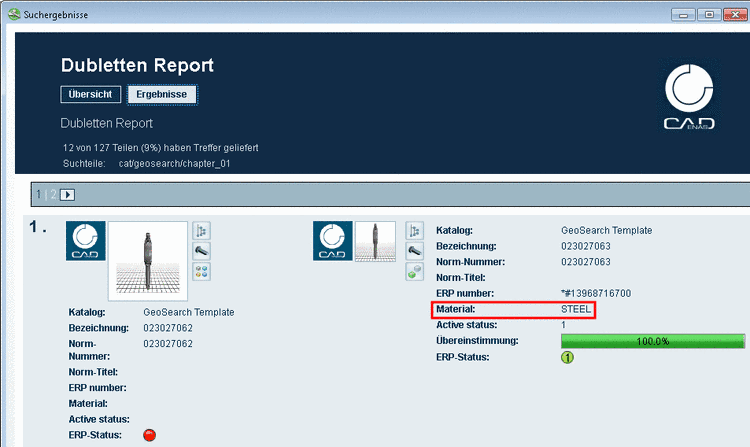750x447 pixels.
Task: Select Active status value 1
Action: 563,325
